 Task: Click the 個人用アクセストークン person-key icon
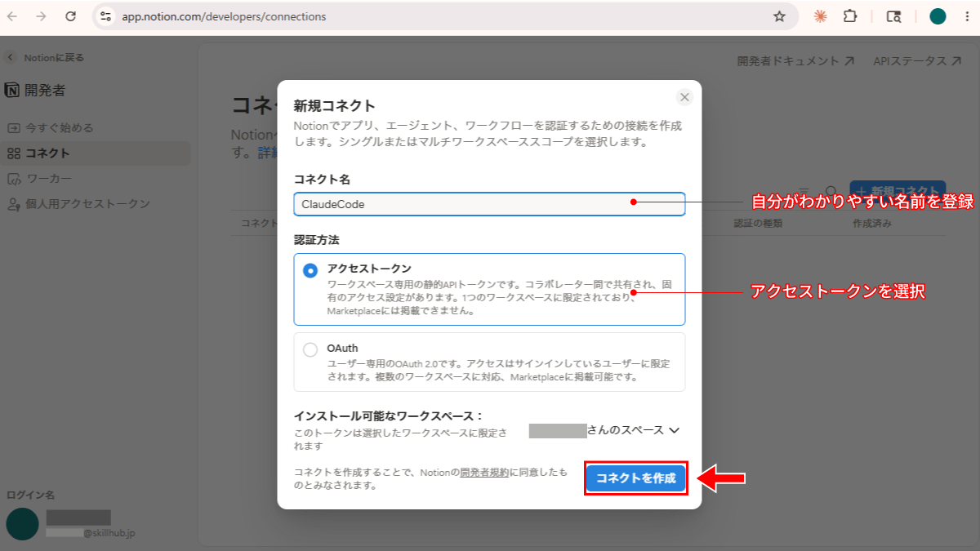13,204
